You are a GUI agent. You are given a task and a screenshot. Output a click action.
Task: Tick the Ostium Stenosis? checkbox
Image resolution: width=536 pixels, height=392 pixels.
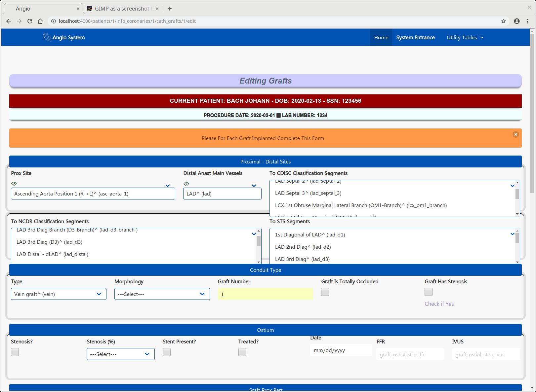(15, 352)
